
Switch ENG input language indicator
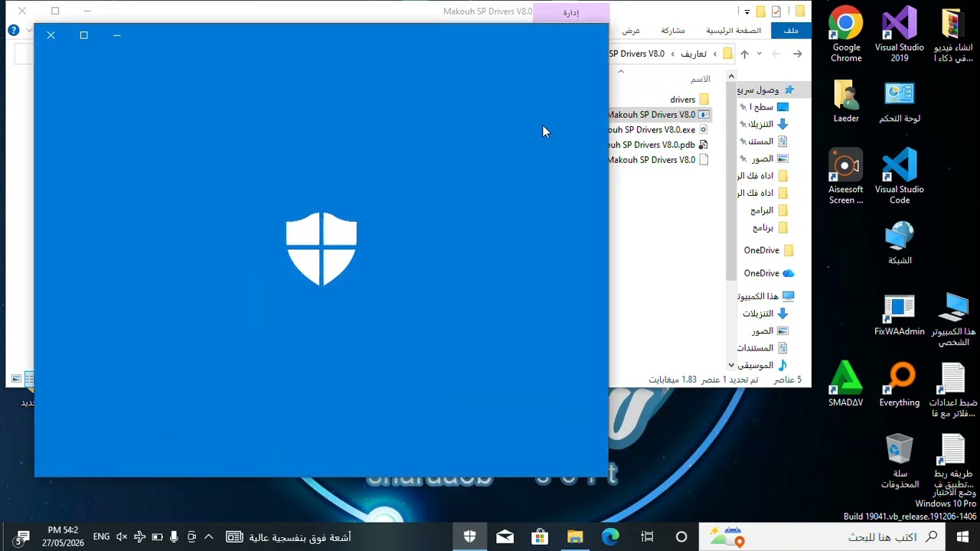point(101,537)
